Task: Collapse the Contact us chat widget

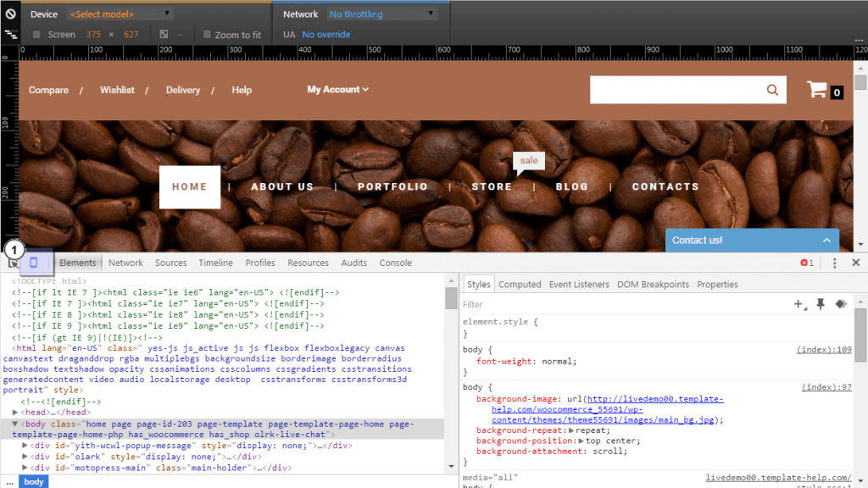Action: coord(826,240)
